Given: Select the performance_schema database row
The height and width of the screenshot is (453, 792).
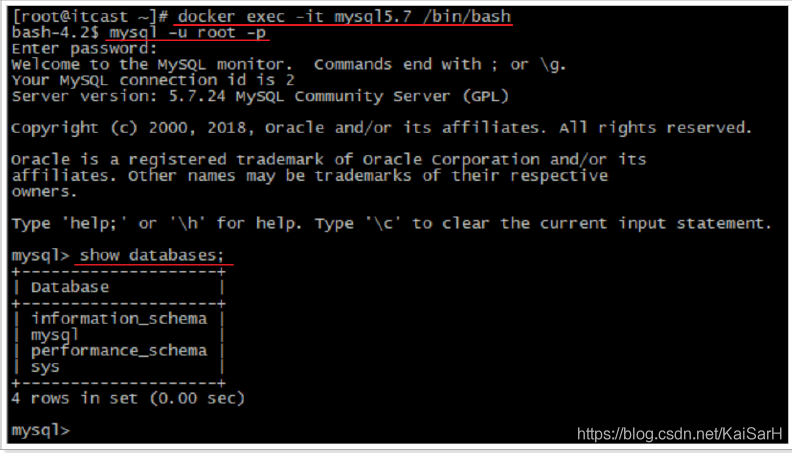Looking at the screenshot, I should [x=119, y=351].
